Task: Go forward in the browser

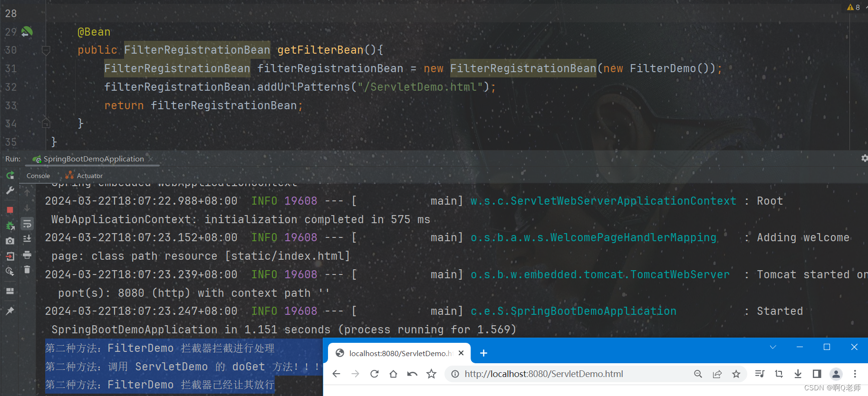Action: (x=355, y=374)
